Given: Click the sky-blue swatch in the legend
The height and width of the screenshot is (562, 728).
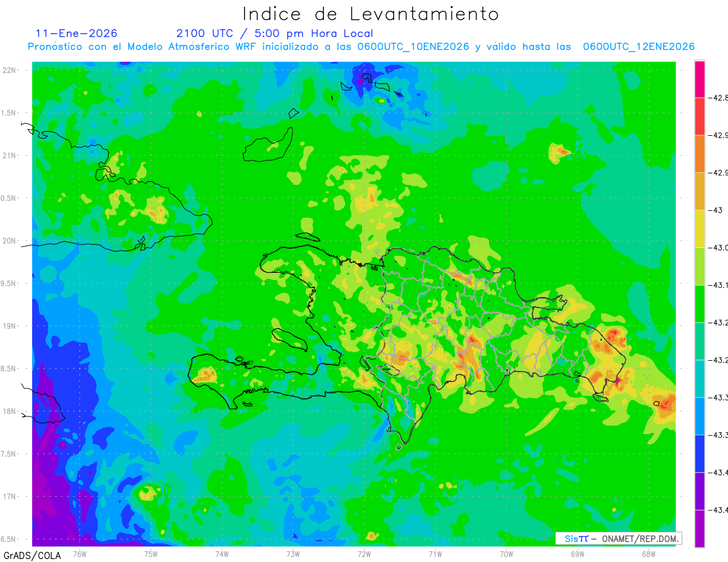Looking at the screenshot, I should 699,416.
